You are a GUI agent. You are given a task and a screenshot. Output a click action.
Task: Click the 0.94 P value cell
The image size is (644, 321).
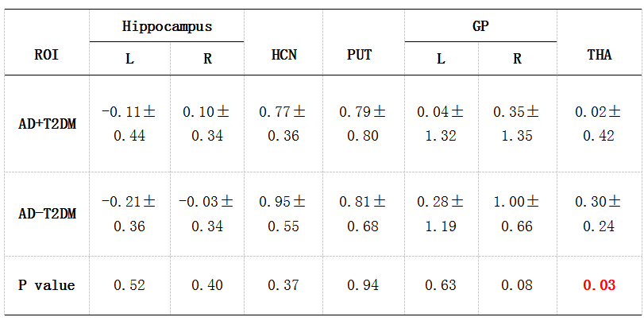[360, 284]
